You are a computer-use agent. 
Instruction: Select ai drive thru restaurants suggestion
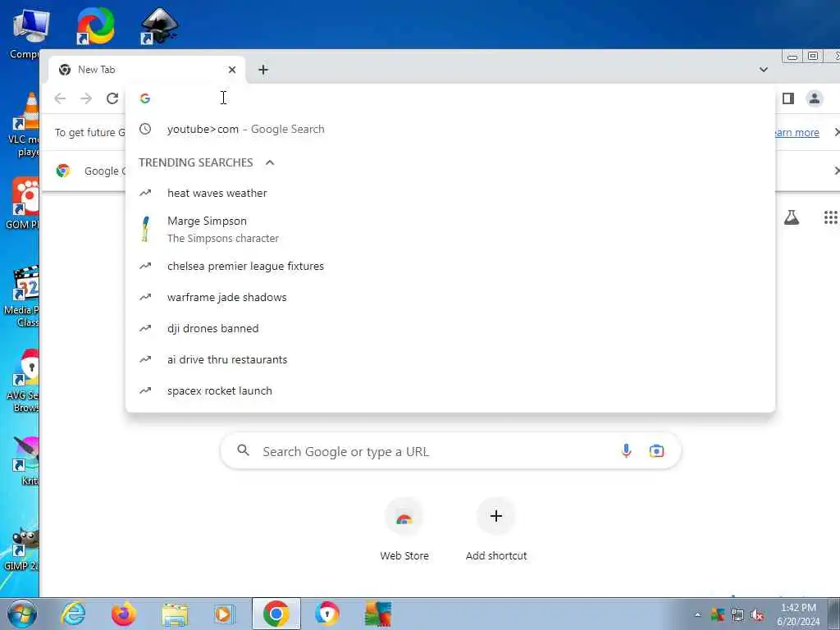(450, 359)
